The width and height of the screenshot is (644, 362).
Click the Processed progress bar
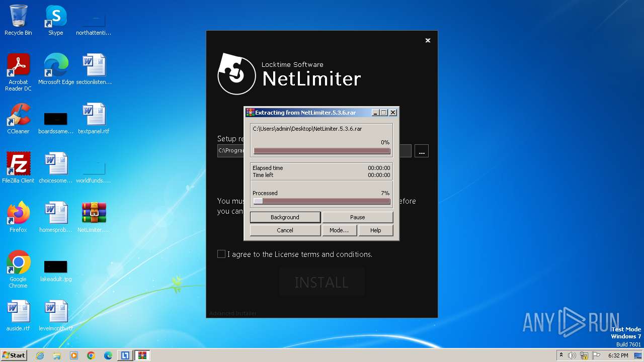click(x=322, y=201)
